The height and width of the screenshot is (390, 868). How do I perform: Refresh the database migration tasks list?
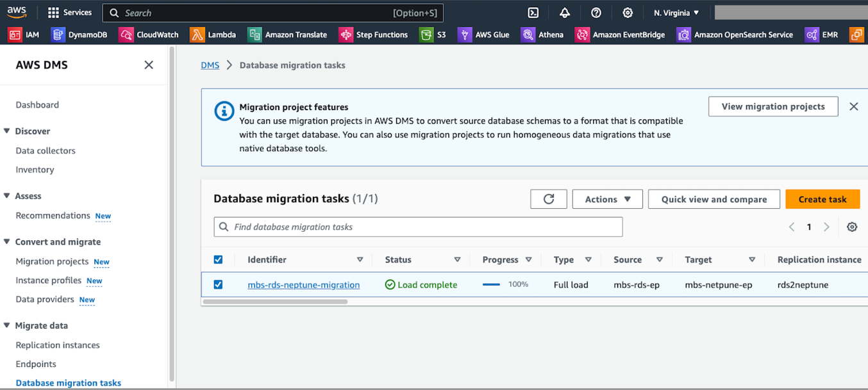(x=549, y=199)
